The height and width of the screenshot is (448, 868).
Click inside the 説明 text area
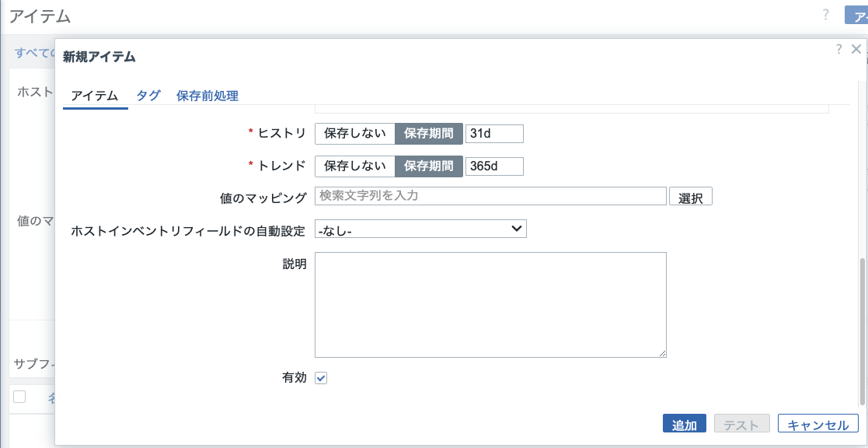(x=490, y=303)
